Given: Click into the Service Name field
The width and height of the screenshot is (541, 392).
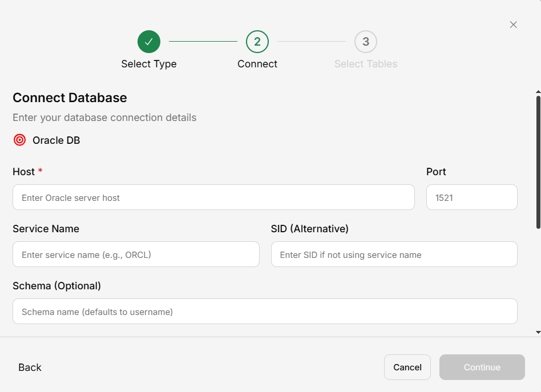Looking at the screenshot, I should 136,254.
